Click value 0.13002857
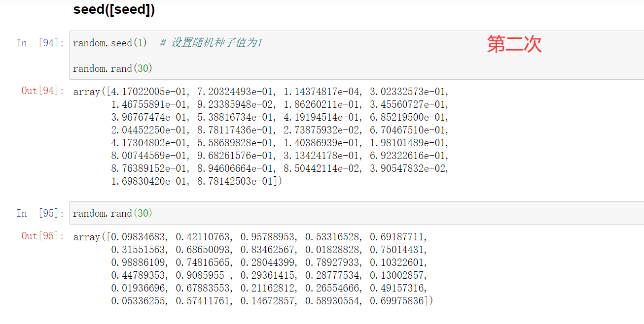 [x=397, y=275]
